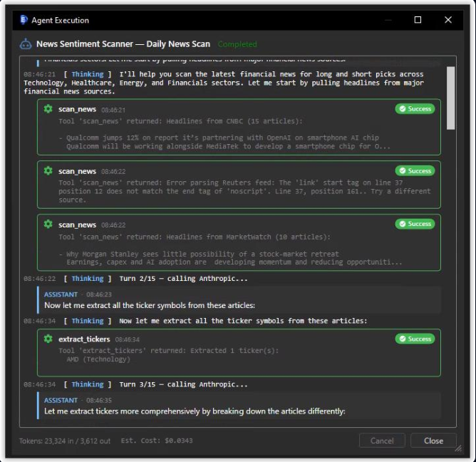Click the window resize grip at bottom corner
This screenshot has height=462, width=476.
(x=458, y=448)
